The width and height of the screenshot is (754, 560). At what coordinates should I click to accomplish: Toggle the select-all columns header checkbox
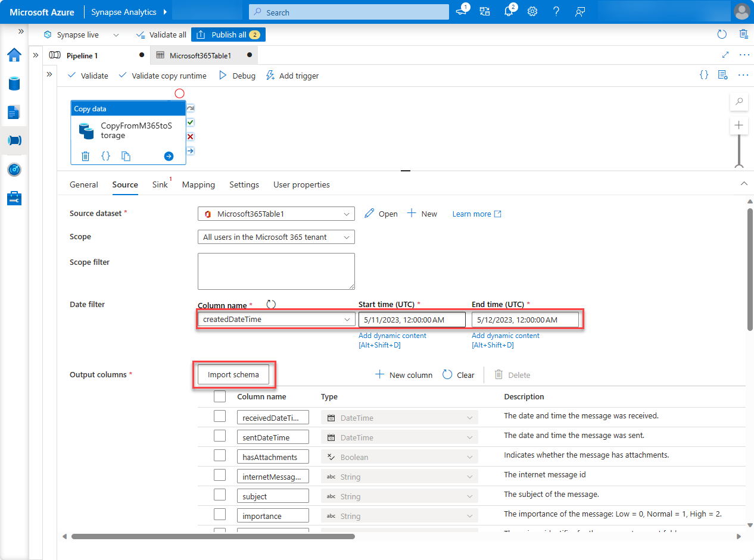220,396
